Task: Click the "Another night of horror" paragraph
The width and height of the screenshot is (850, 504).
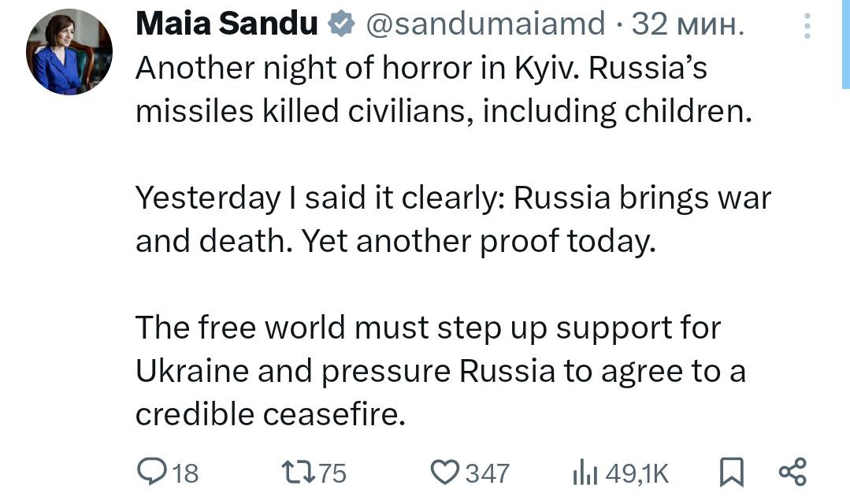Action: [x=444, y=90]
